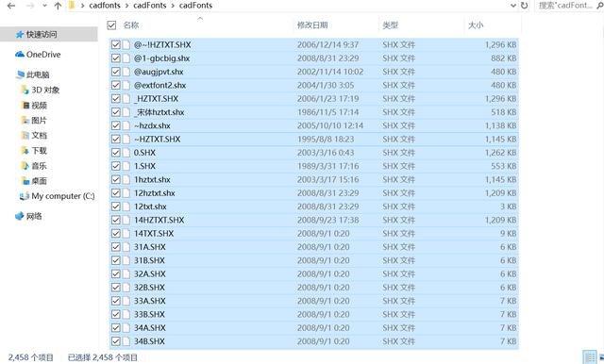Open the 音乐 folder in sidebar
This screenshot has width=604, height=364.
coord(34,166)
